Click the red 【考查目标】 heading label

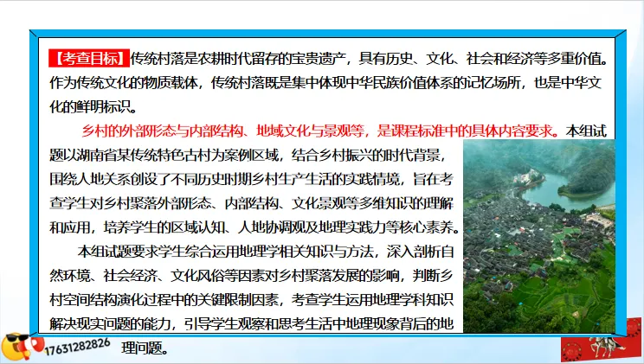point(89,58)
